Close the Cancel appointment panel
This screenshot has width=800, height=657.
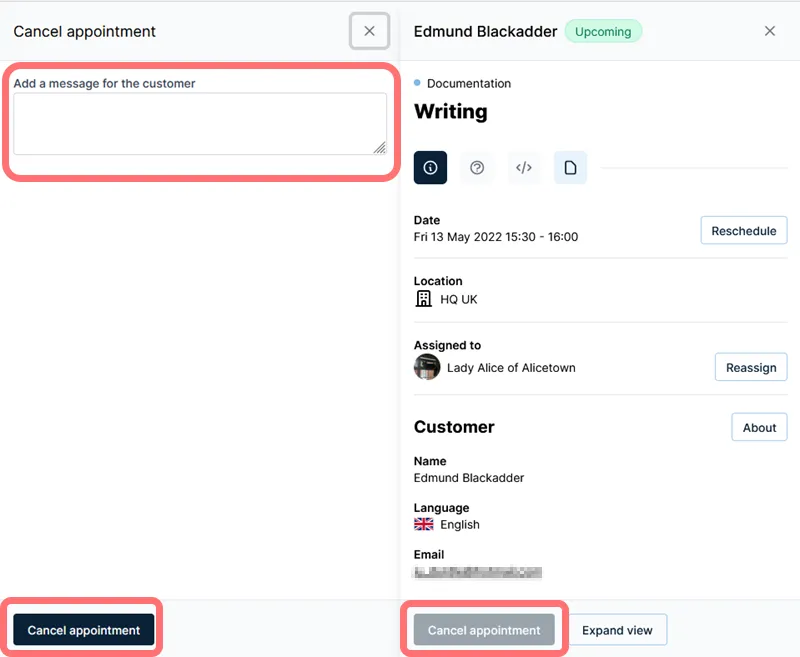point(369,31)
